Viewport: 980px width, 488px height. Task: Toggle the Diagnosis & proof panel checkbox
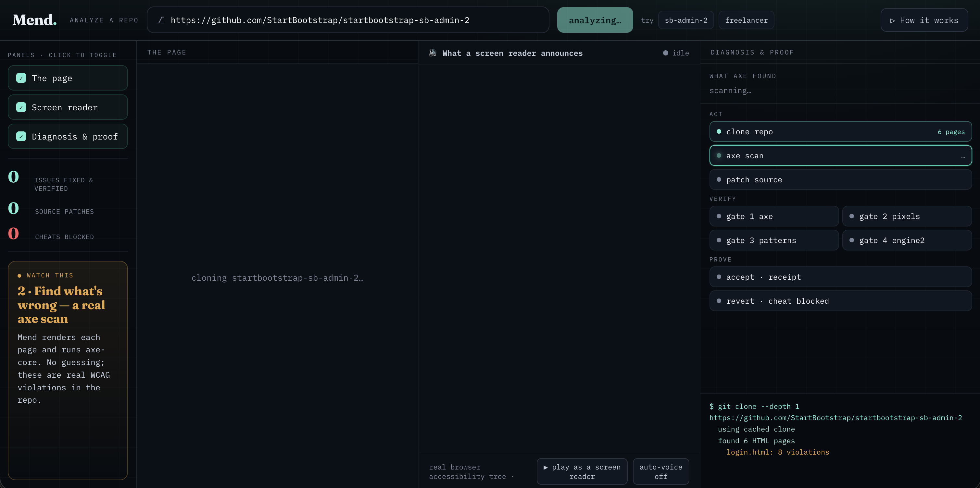coord(21,137)
